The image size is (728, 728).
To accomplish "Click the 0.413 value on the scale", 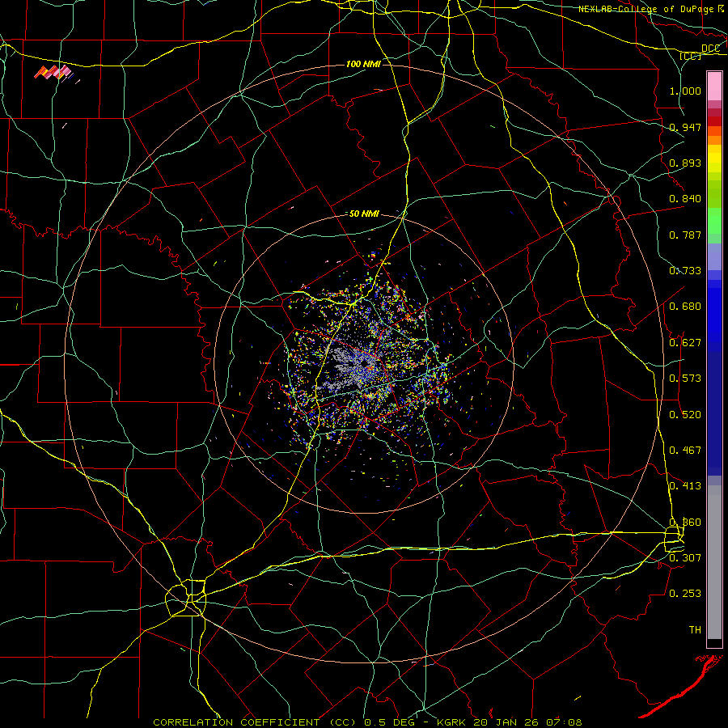I will [x=685, y=486].
